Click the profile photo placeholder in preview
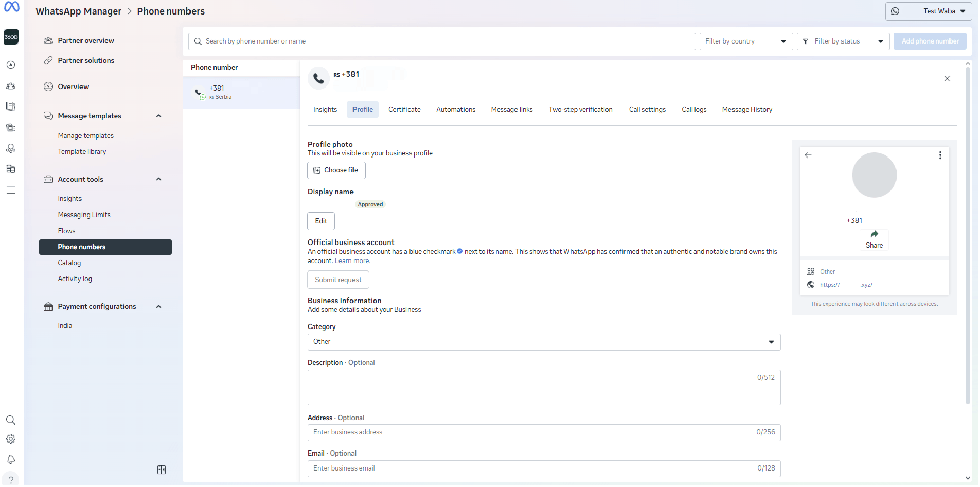Image resolution: width=980 pixels, height=487 pixels. click(874, 175)
